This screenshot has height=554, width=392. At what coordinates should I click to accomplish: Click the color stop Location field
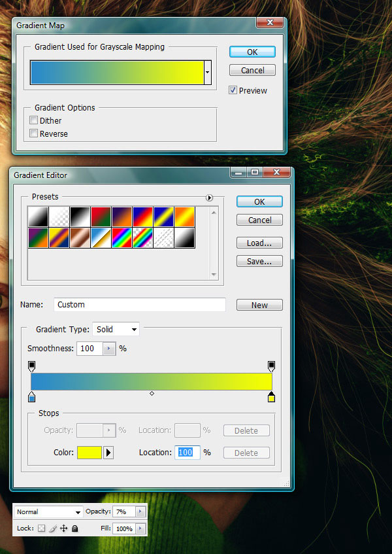click(188, 453)
